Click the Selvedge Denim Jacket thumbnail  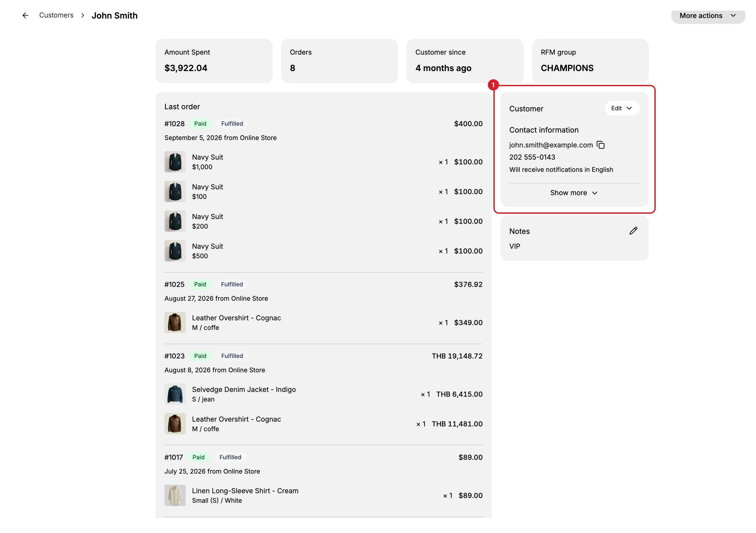(175, 394)
